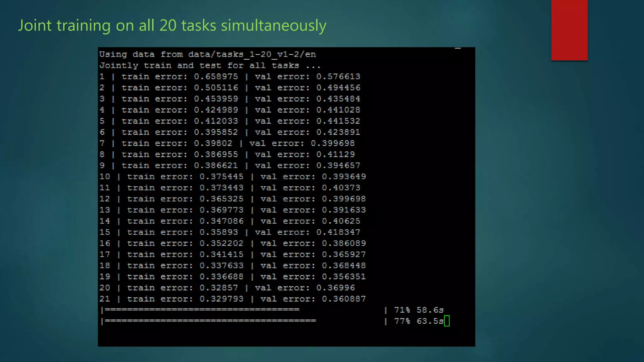Click the progress bar line showing 77% 63.5s
Image resolution: width=644 pixels, height=362 pixels.
(x=272, y=321)
